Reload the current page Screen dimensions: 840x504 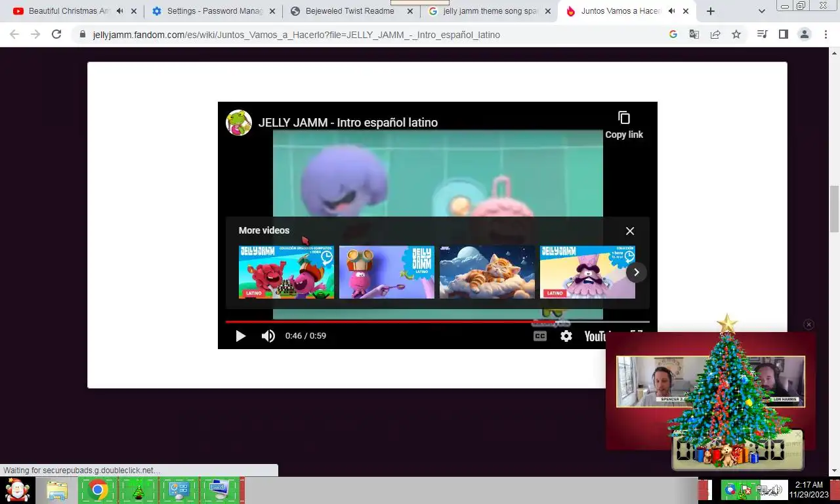pos(56,34)
